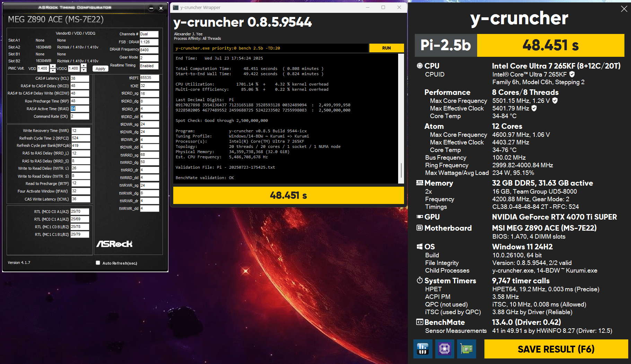Click shield badge beside 5401.79 MHz clock
This screenshot has width=631, height=364.
click(x=534, y=108)
